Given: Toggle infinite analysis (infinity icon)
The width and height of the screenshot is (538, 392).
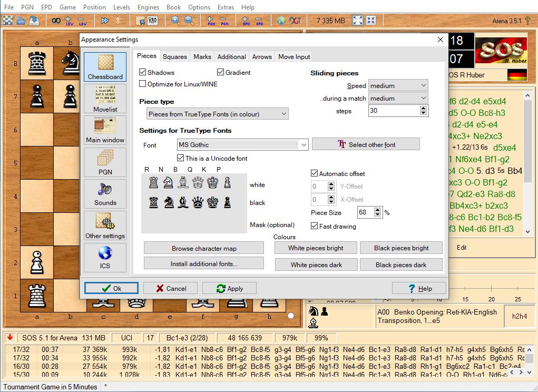Looking at the screenshot, I should tap(56, 21).
